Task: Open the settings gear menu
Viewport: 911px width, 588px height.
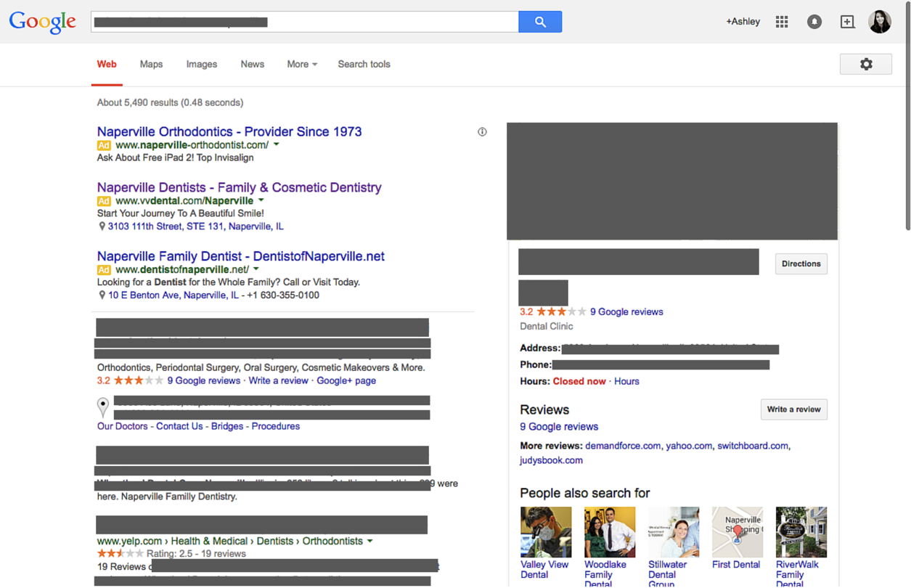Action: click(866, 64)
